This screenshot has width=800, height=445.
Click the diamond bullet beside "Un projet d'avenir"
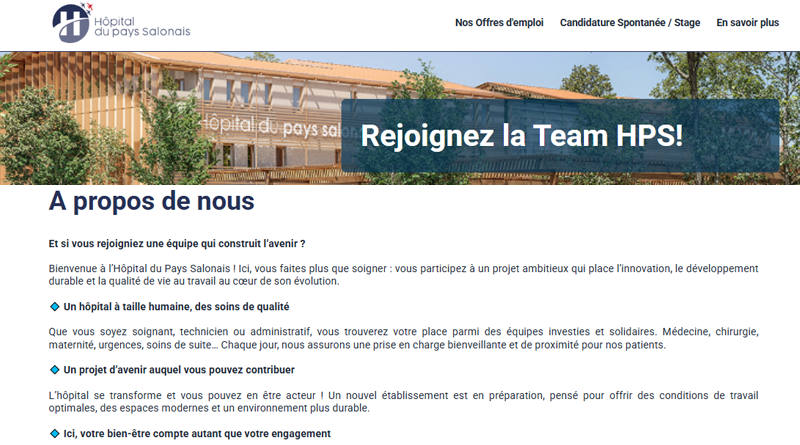point(54,370)
